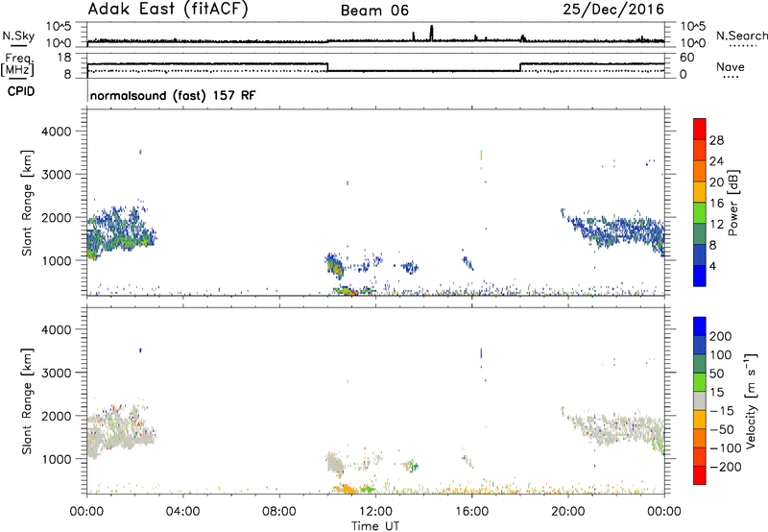Pick the red top of power colorbar

(x=700, y=129)
